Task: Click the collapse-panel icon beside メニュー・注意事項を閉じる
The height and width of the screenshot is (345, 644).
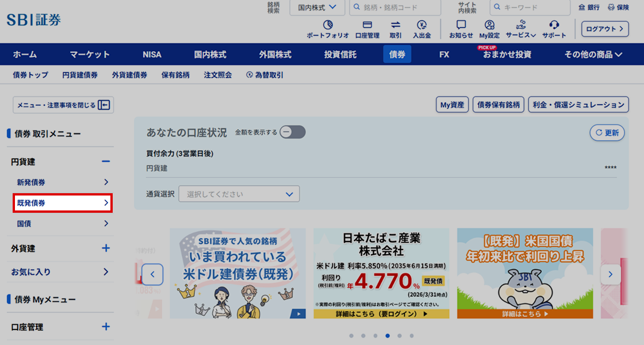Action: pyautogui.click(x=104, y=105)
